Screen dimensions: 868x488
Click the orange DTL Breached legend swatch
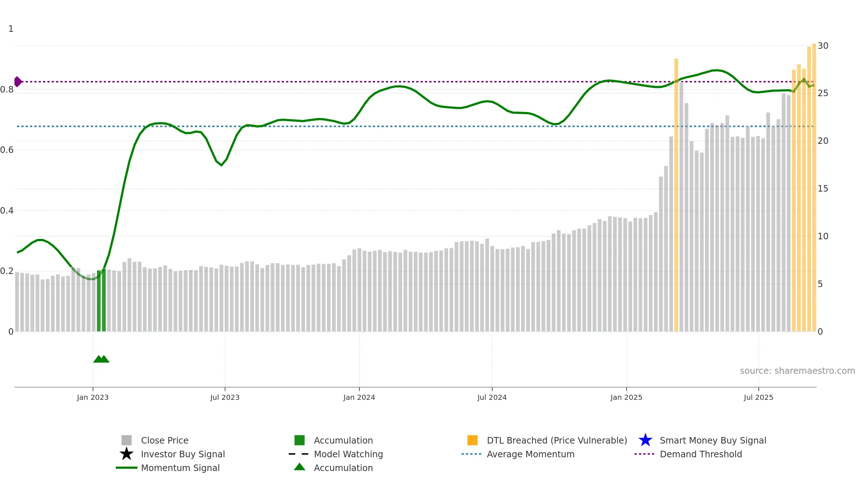click(x=472, y=440)
